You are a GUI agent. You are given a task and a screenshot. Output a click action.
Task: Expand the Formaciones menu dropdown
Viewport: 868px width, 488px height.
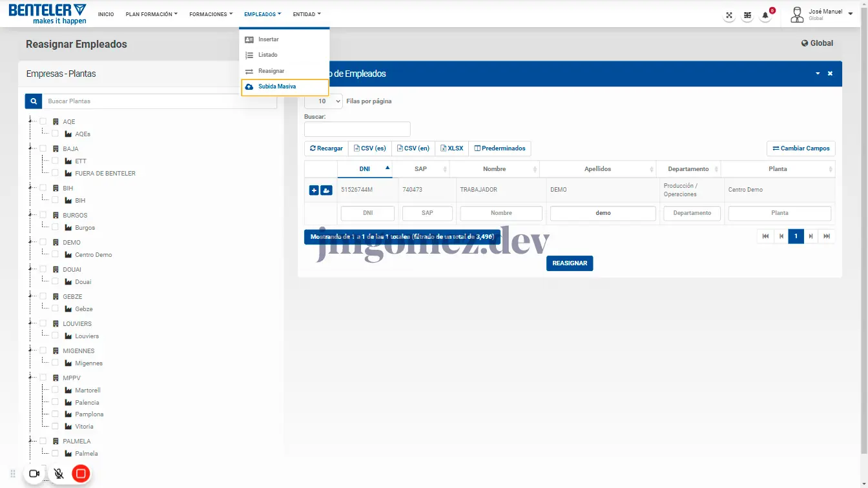tap(211, 14)
